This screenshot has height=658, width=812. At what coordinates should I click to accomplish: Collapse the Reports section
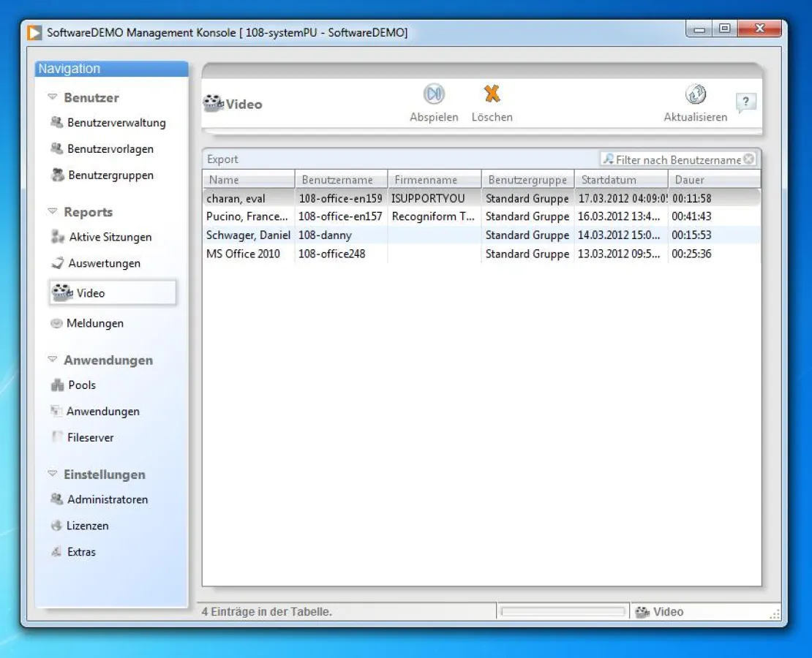52,210
